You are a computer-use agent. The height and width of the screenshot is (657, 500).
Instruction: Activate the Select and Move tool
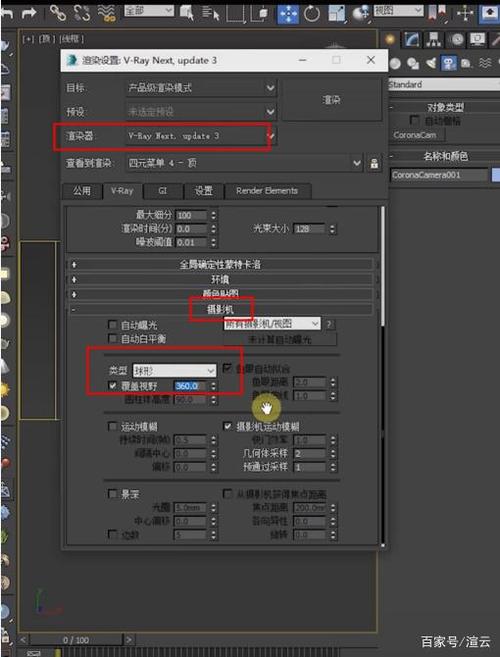[x=288, y=13]
